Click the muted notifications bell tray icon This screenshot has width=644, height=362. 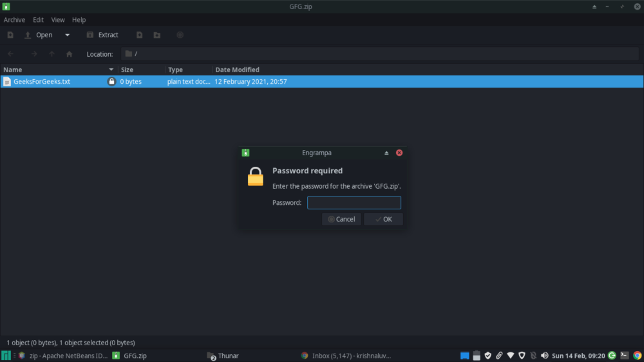(533, 356)
